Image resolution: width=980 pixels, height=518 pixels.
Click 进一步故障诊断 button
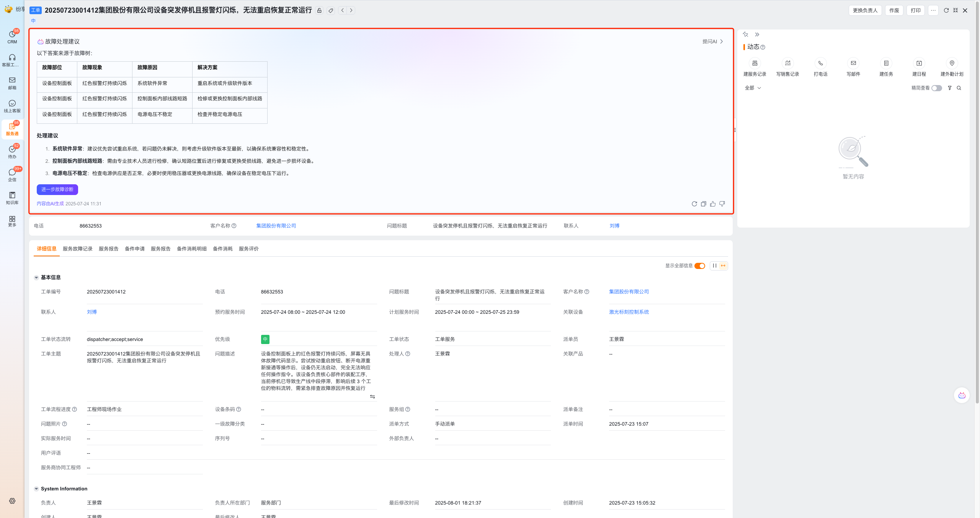57,190
